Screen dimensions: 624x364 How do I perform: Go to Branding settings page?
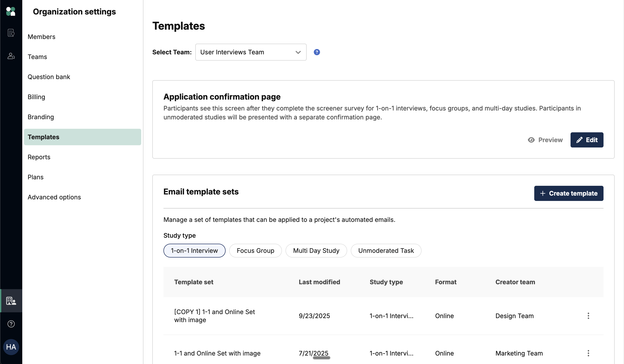(x=41, y=117)
